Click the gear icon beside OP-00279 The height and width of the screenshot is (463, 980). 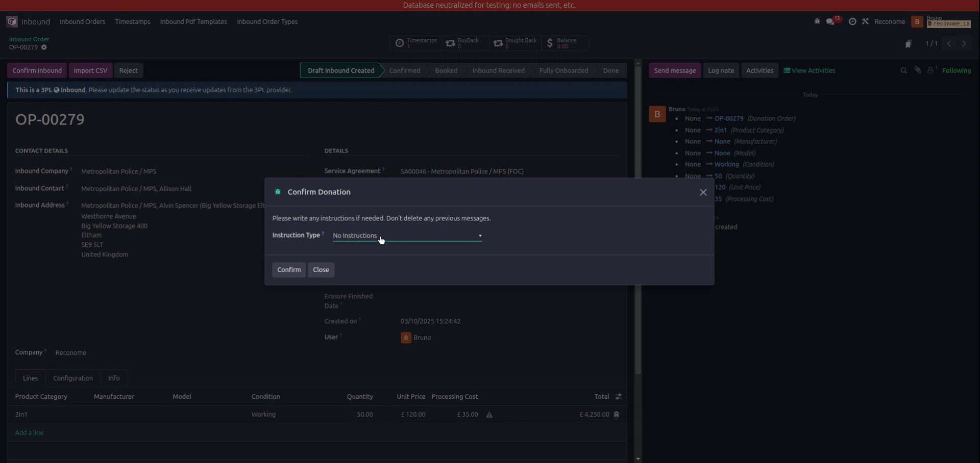[44, 47]
